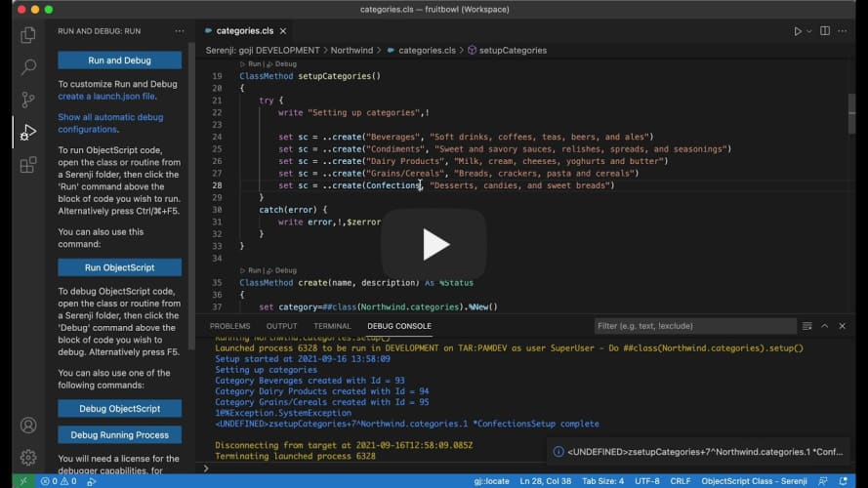The width and height of the screenshot is (868, 488).
Task: Open the Extensions view in activity bar
Action: coord(27,165)
